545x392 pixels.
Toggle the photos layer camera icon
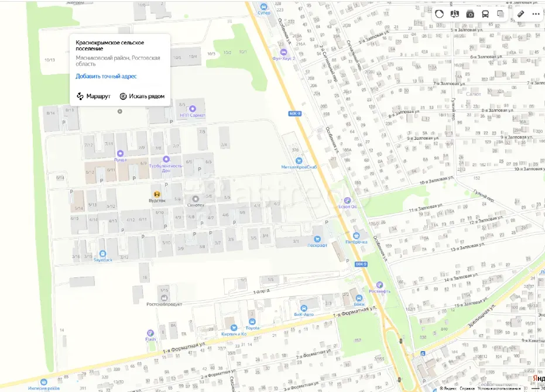(470, 13)
